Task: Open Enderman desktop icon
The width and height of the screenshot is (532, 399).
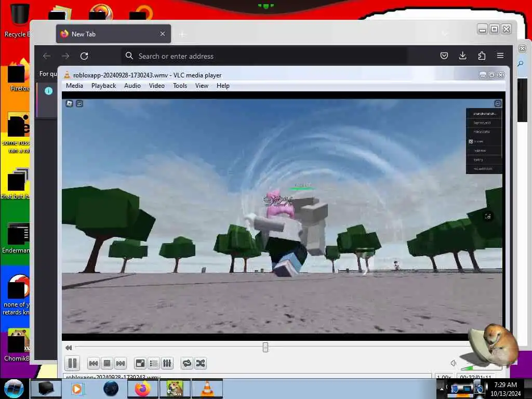Action: click(x=16, y=238)
